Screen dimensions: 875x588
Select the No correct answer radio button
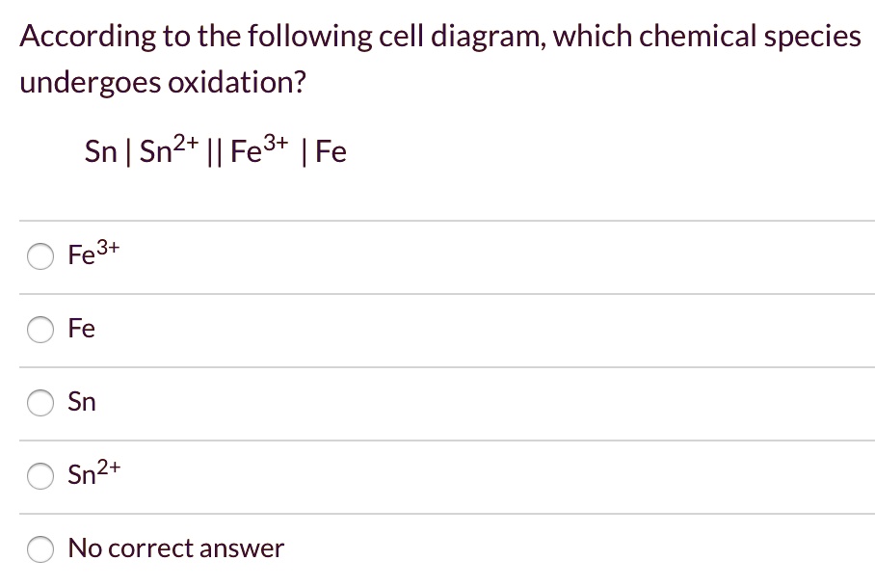click(40, 549)
